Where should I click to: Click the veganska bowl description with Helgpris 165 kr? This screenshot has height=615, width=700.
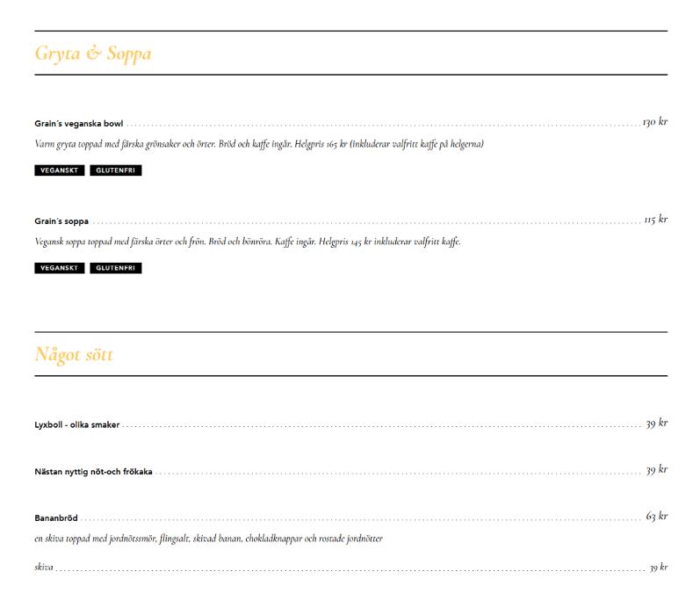[x=259, y=144]
